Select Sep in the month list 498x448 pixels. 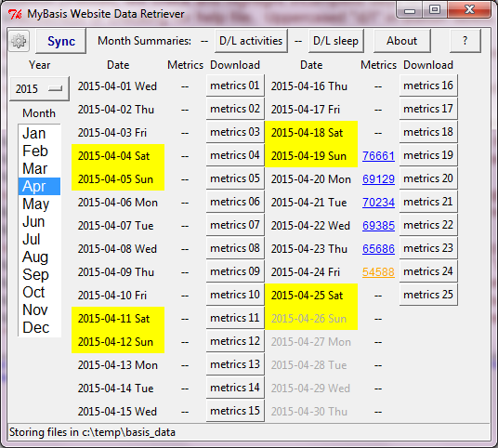(39, 274)
